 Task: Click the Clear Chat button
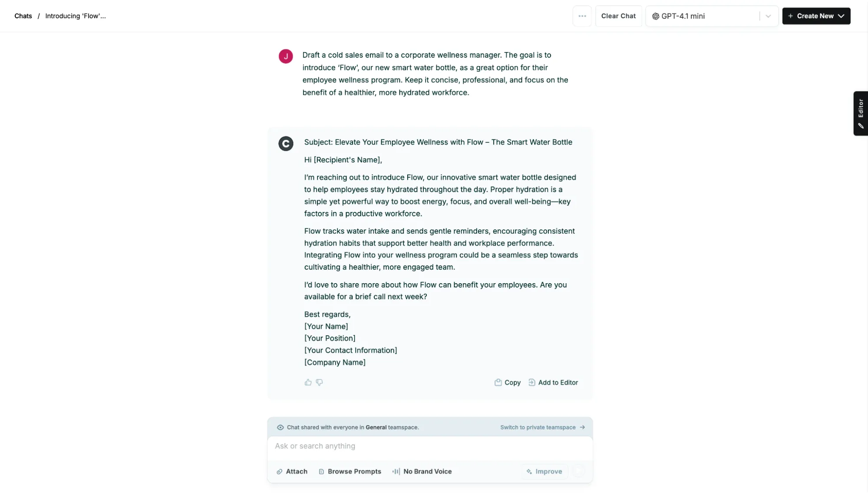point(618,16)
